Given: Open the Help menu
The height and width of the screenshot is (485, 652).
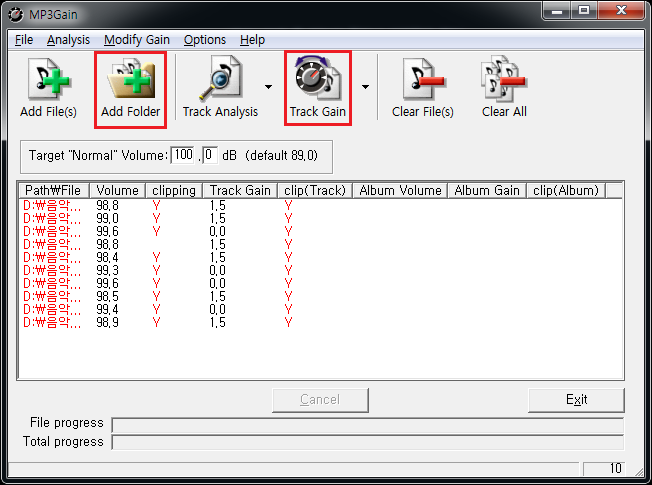Looking at the screenshot, I should 252,40.
